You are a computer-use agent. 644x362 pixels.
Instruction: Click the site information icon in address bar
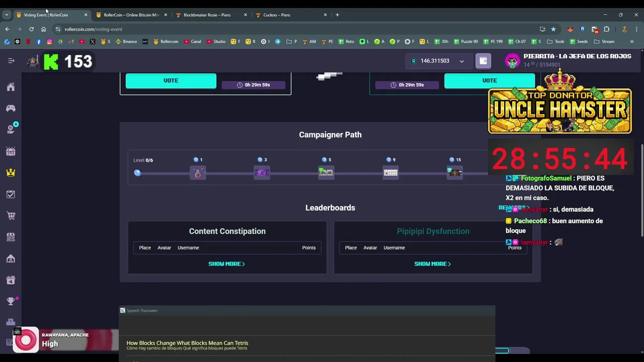coord(58,29)
